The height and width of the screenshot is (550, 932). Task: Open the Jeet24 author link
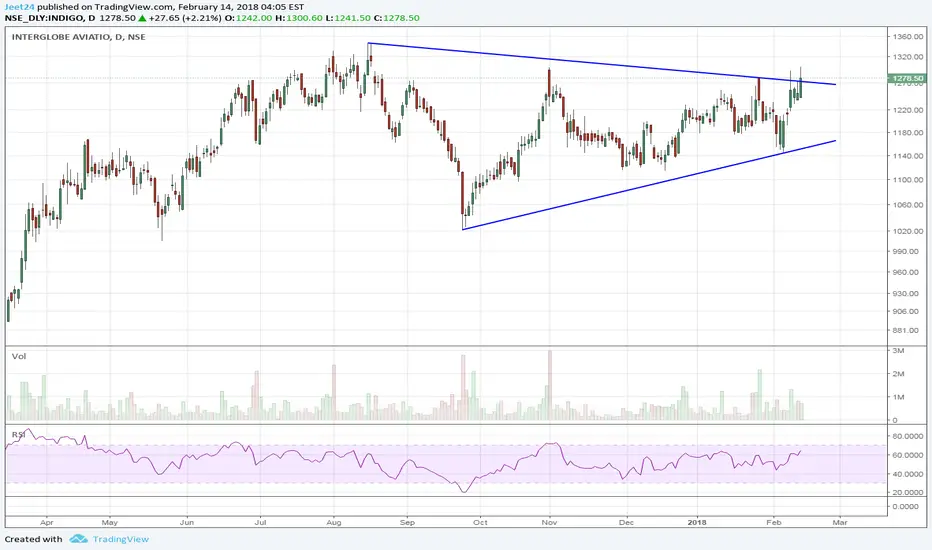click(20, 7)
